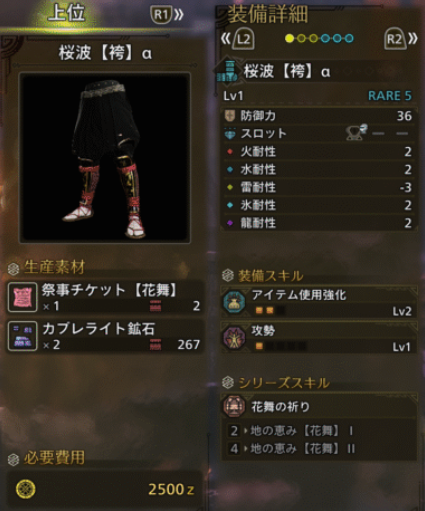The height and width of the screenshot is (511, 425).
Task: Click the leg armor type icon
Action: point(228,71)
